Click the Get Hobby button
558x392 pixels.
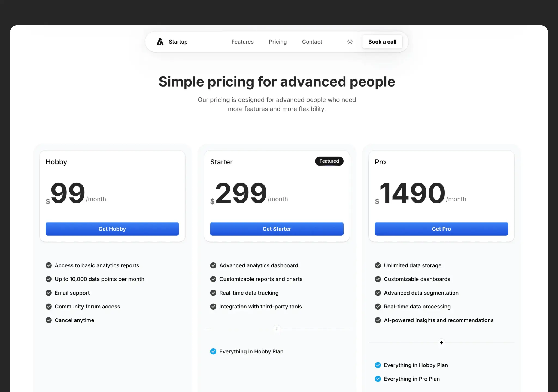point(112,229)
